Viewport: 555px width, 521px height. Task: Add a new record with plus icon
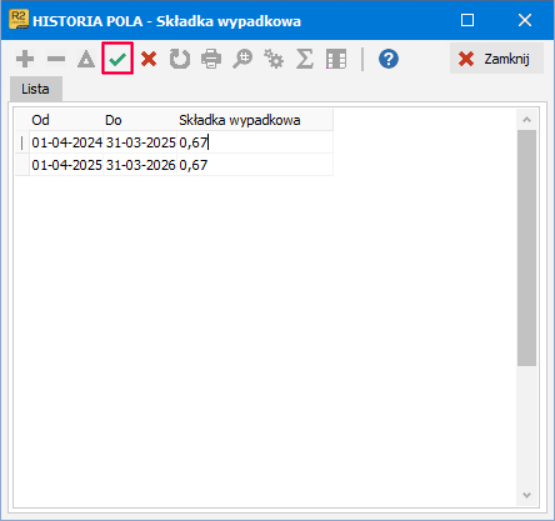(25, 59)
